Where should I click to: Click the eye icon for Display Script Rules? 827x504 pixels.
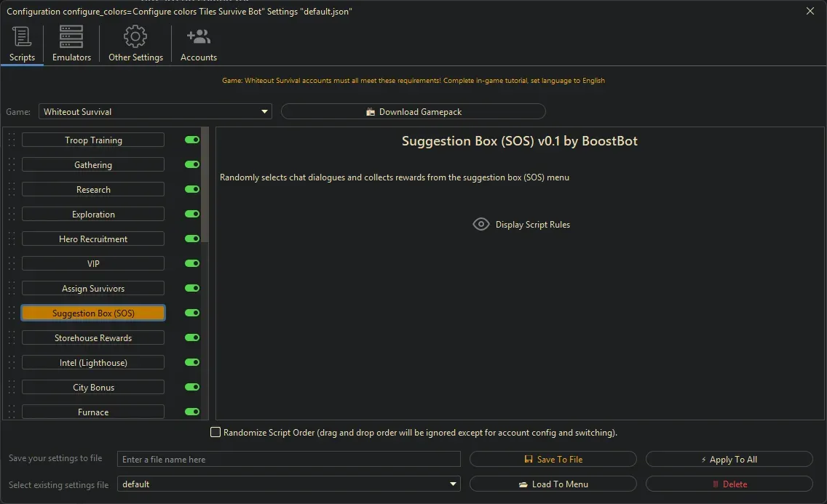481,225
